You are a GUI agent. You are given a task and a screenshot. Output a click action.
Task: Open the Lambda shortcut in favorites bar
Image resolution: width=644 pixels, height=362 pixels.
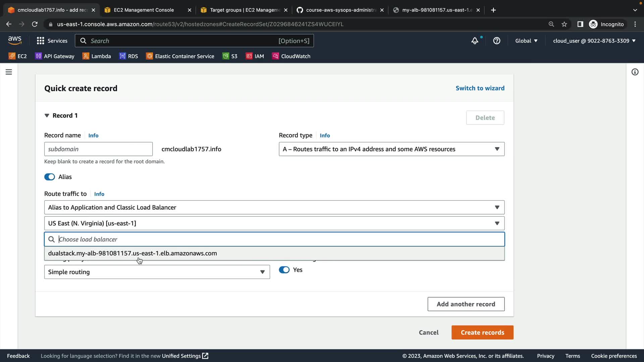click(x=97, y=56)
